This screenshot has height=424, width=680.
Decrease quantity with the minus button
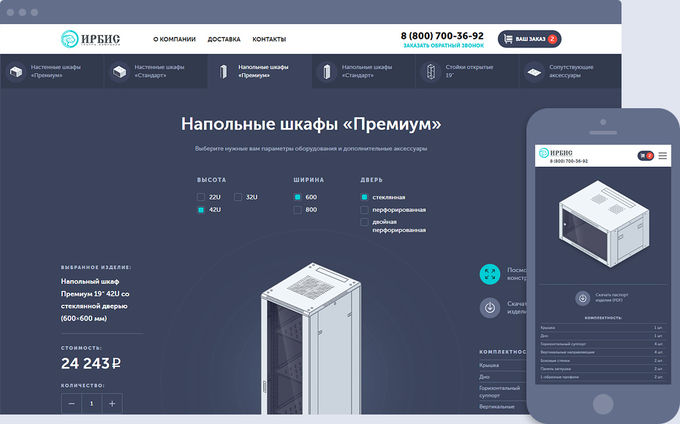click(73, 403)
